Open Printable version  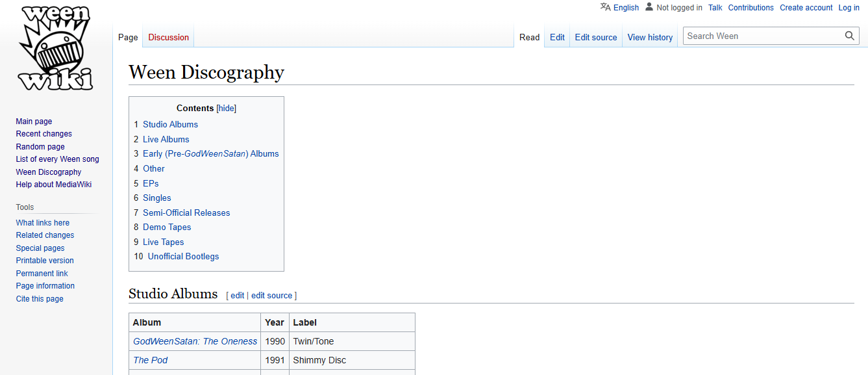45,261
